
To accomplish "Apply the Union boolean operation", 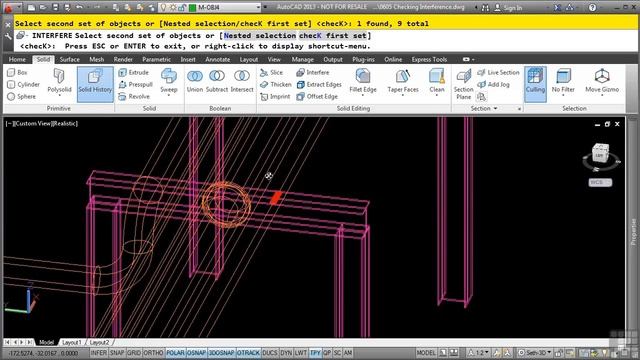I will point(195,81).
